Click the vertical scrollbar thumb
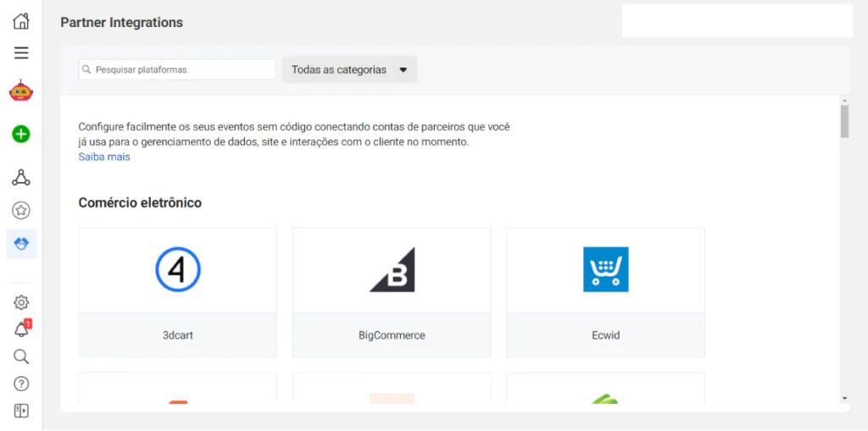Screen dimensions: 868x431 pos(844,121)
